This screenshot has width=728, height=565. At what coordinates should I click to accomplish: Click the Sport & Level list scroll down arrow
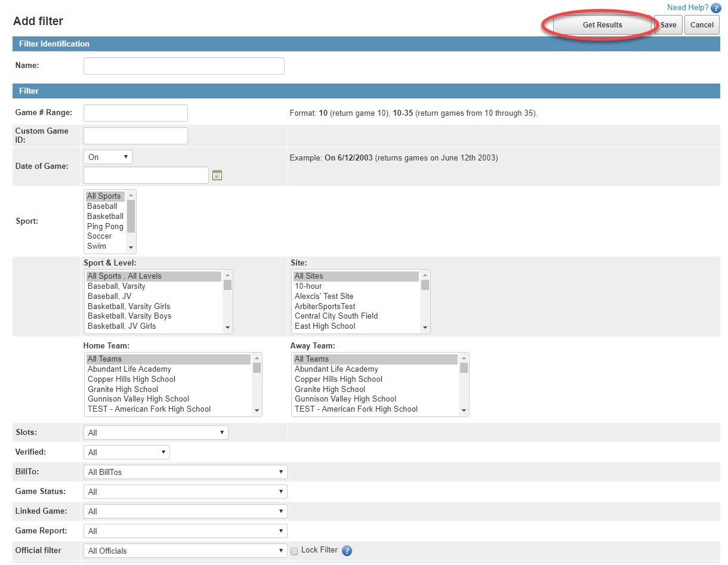[227, 327]
